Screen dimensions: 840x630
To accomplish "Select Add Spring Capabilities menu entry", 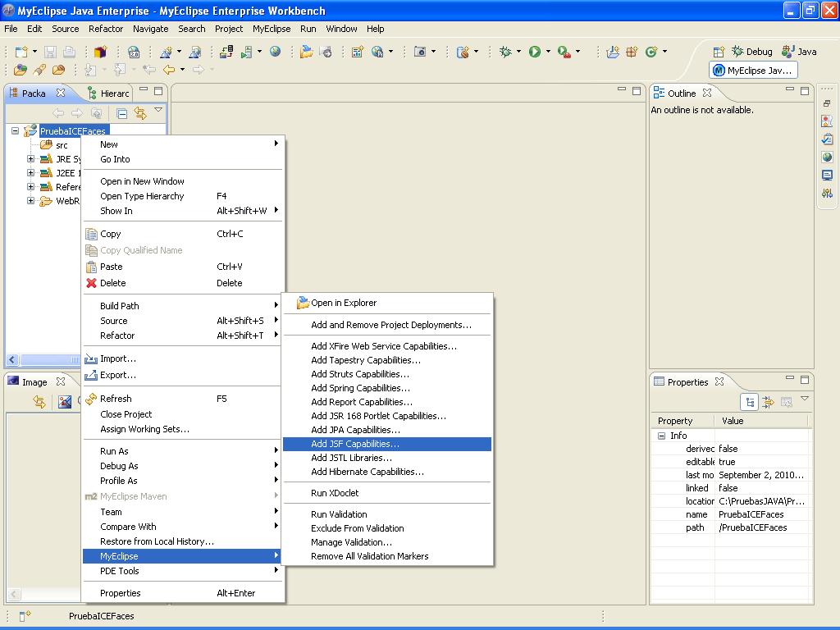I will [x=387, y=388].
